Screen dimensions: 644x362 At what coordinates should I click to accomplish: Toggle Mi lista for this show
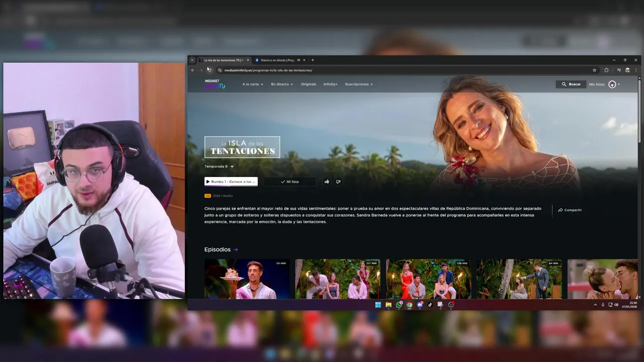click(x=290, y=182)
